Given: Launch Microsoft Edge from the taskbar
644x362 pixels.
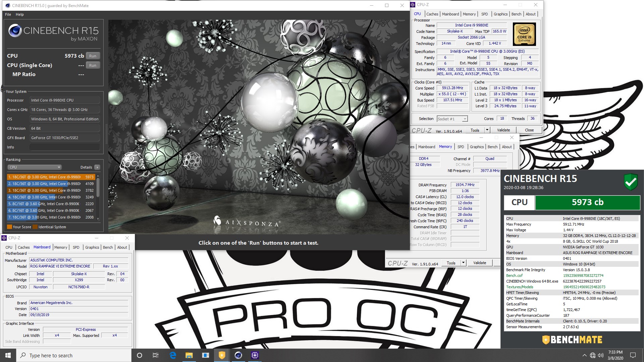Looking at the screenshot, I should point(173,355).
